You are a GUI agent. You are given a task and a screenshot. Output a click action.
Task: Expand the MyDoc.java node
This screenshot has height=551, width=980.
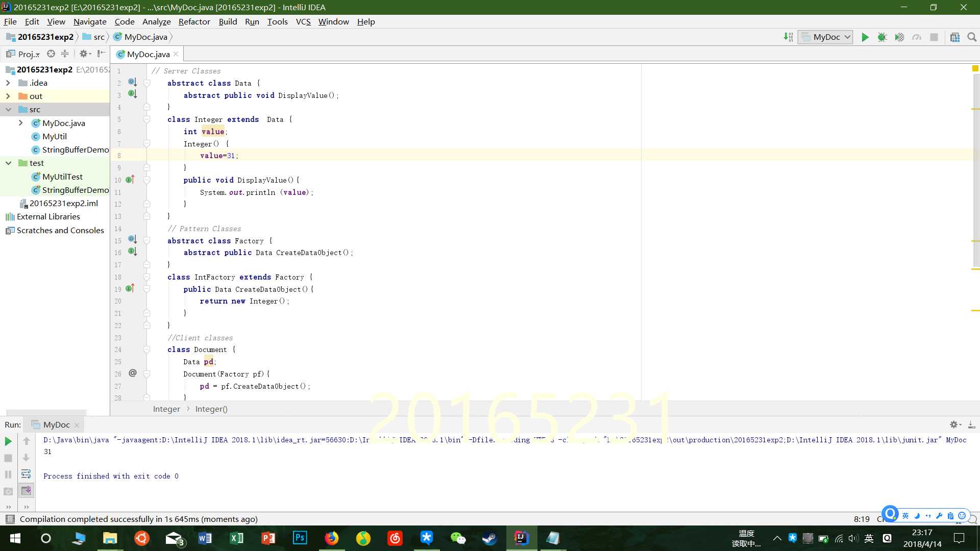click(20, 123)
